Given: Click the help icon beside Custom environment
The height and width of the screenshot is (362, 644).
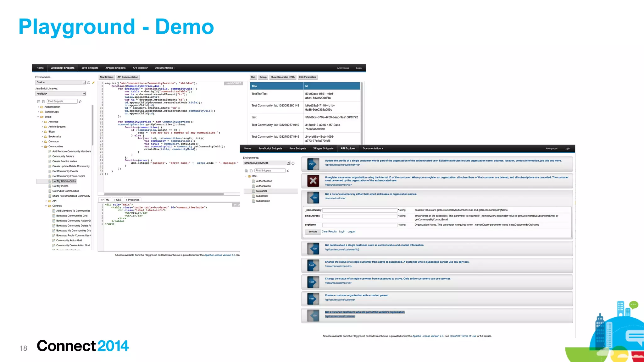Looking at the screenshot, I should click(x=89, y=83).
